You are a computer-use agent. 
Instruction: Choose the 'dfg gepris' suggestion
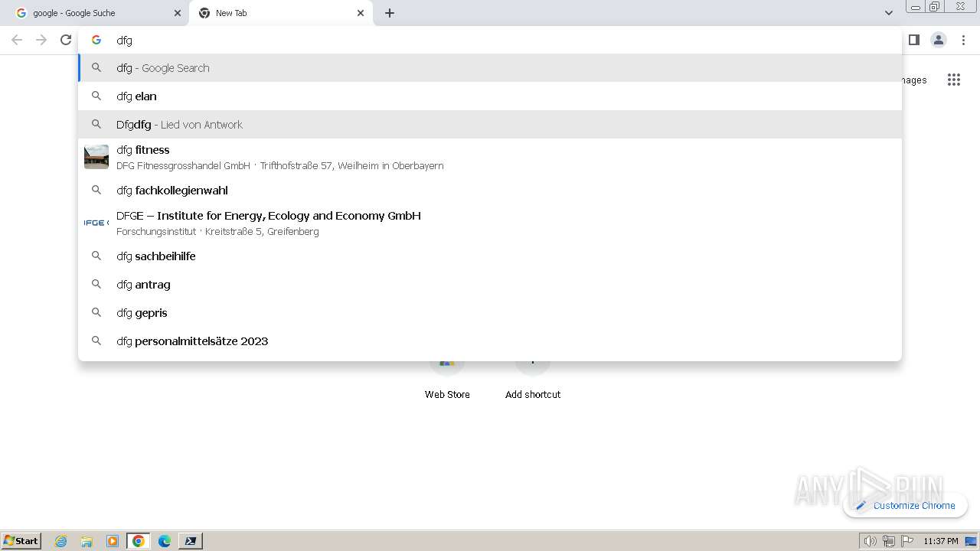[x=490, y=313]
